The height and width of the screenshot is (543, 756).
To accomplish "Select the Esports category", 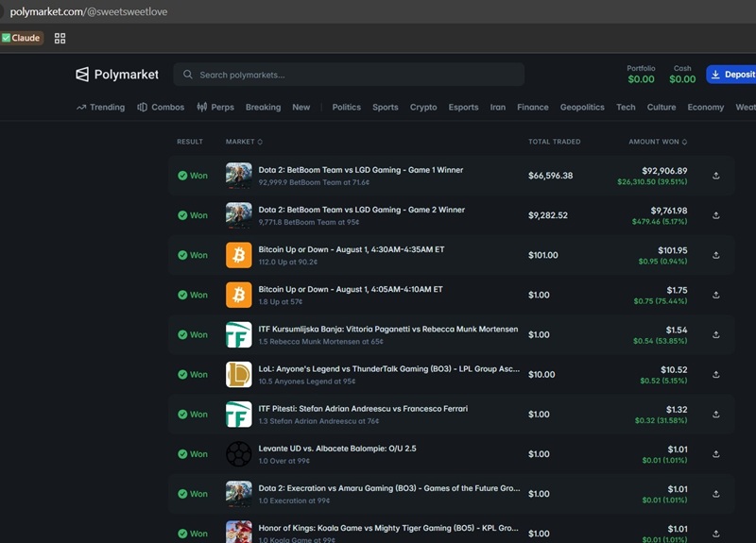I will (463, 107).
